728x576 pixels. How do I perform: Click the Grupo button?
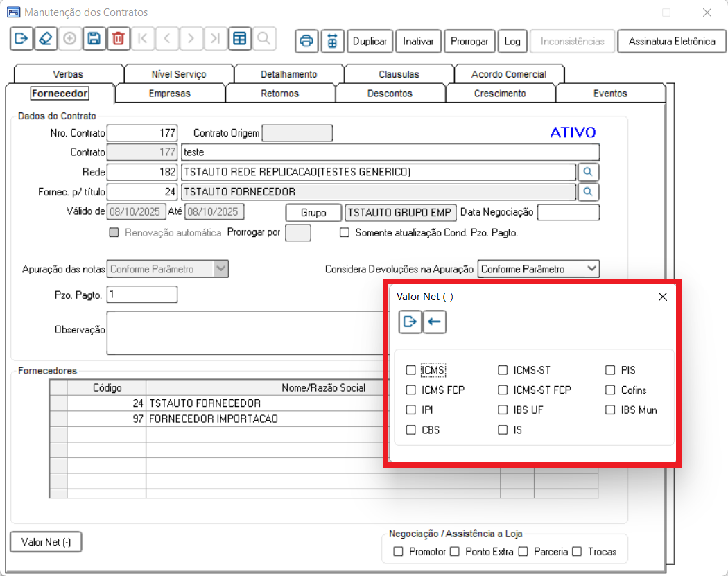(x=313, y=213)
